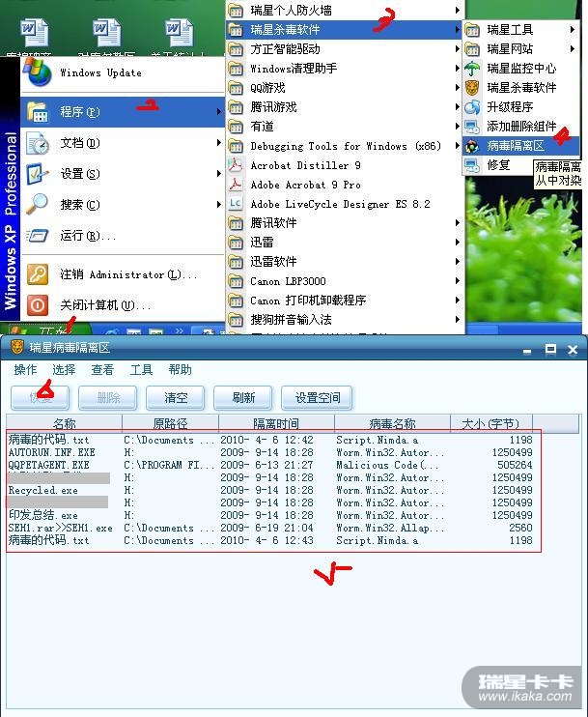Image resolution: width=588 pixels, height=717 pixels.
Task: Select 病毒的代码.txt quarantined at 12:42
Action: 270,440
